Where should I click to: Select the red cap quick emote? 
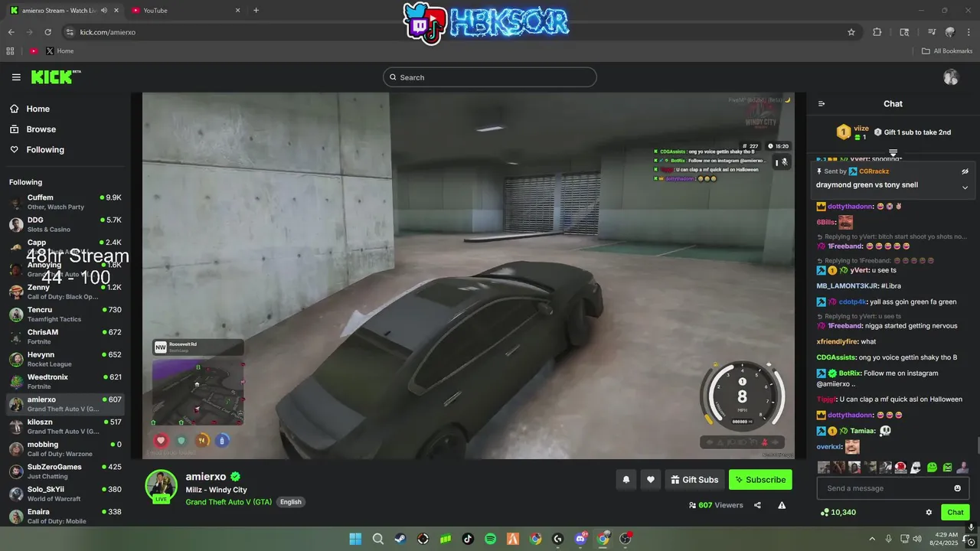click(901, 467)
